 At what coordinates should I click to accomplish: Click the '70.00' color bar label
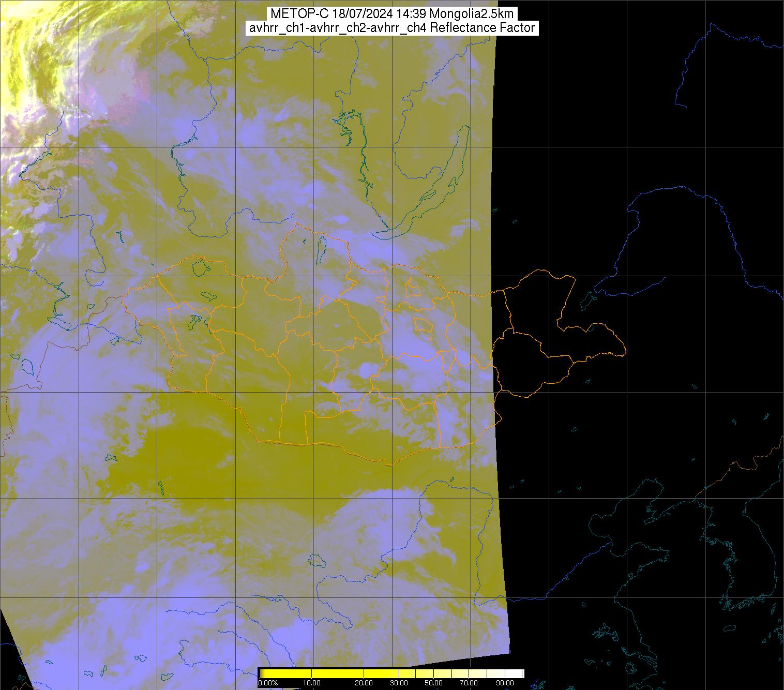tap(469, 683)
